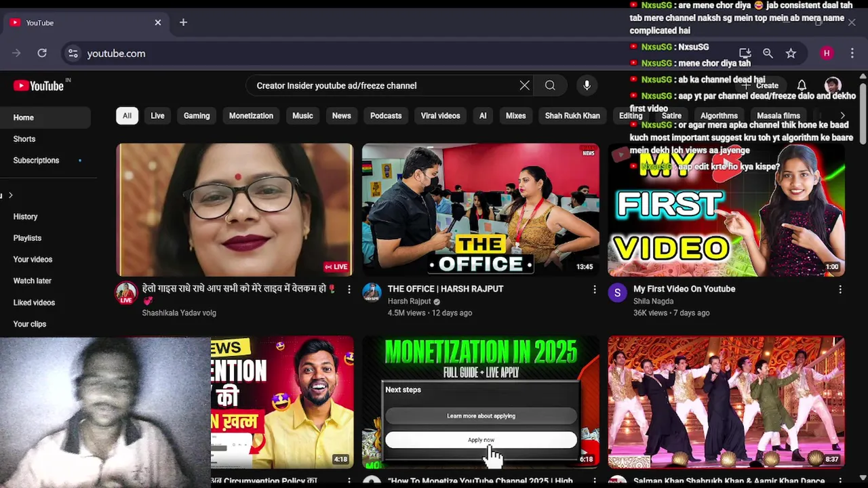Select the Monetization filter chip
This screenshot has height=488, width=868.
(251, 116)
